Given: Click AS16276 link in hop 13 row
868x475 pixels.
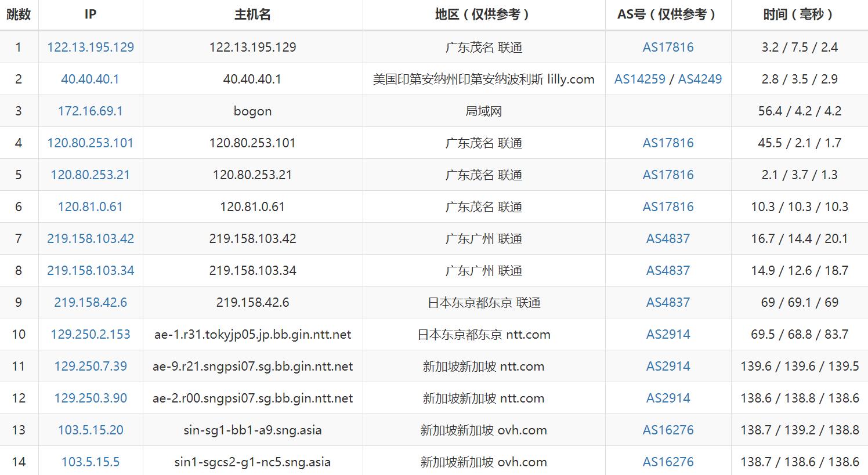Looking at the screenshot, I should point(668,430).
